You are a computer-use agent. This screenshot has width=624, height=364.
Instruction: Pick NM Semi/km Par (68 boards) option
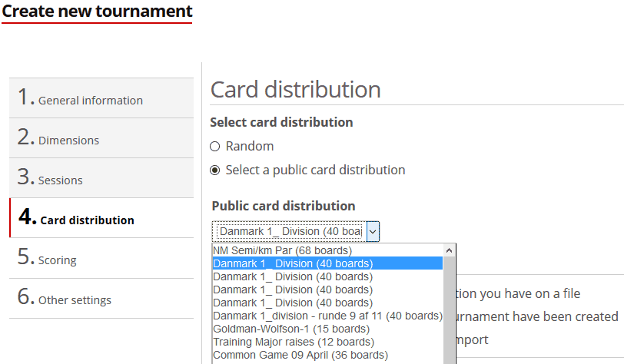283,250
